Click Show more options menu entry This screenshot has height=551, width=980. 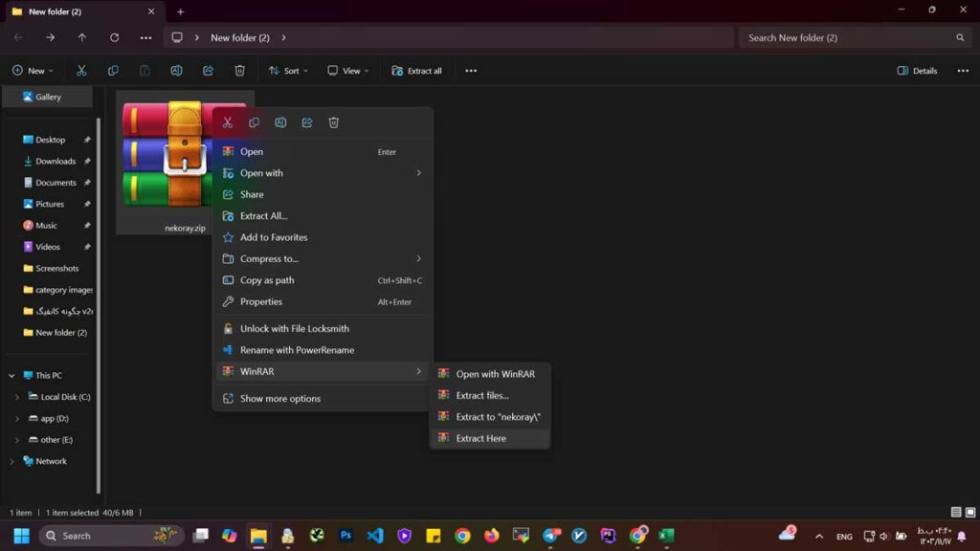[279, 398]
